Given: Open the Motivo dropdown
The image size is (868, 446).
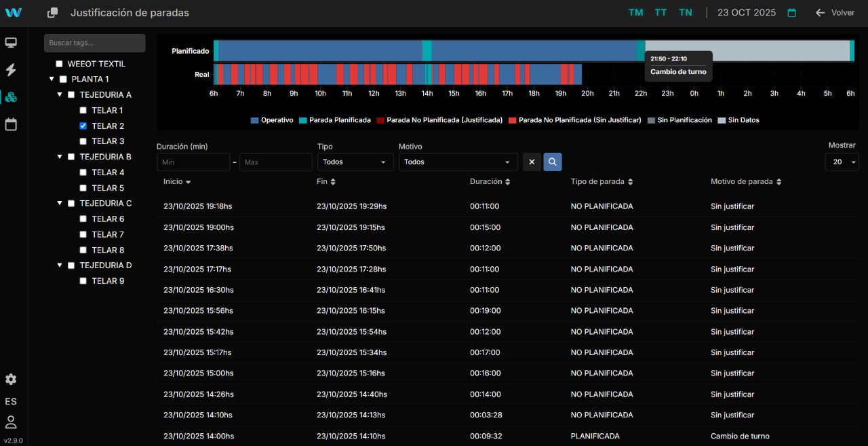Looking at the screenshot, I should point(458,162).
